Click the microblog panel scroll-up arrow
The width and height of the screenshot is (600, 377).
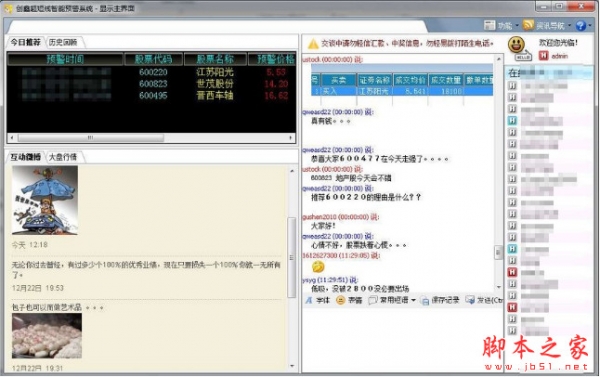292,171
